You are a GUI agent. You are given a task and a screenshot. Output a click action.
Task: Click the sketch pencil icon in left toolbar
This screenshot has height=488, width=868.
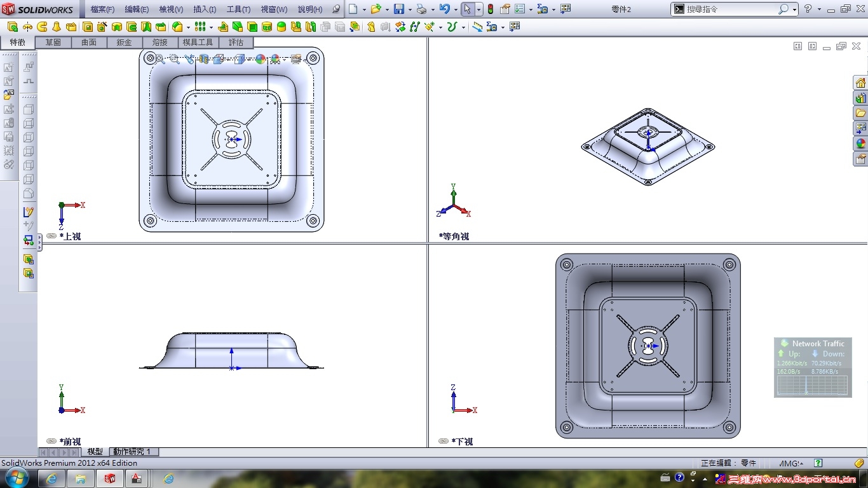point(29,212)
